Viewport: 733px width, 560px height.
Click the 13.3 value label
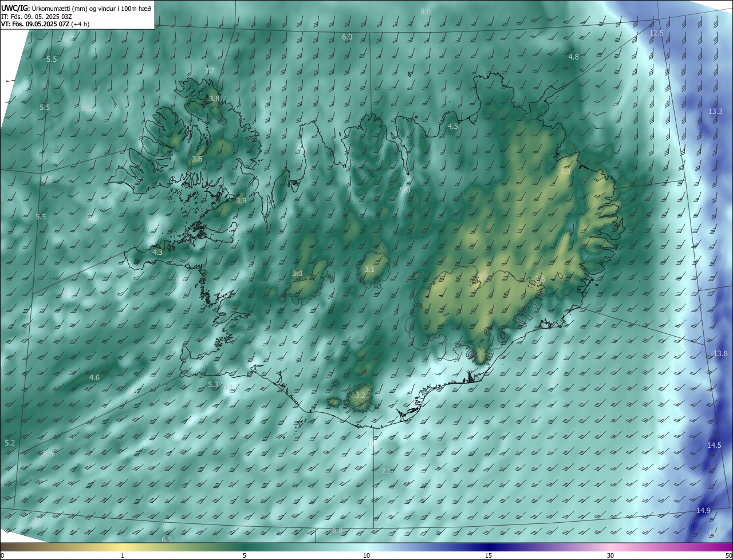pos(716,111)
